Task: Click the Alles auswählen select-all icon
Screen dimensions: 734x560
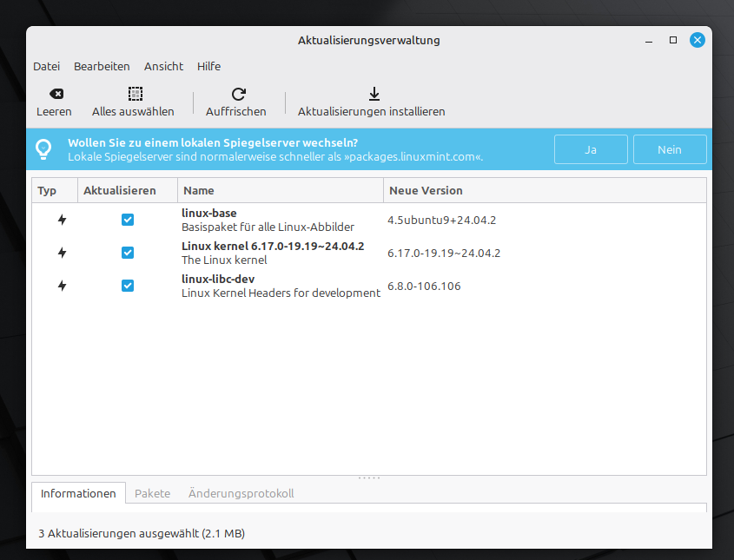Action: 136,94
